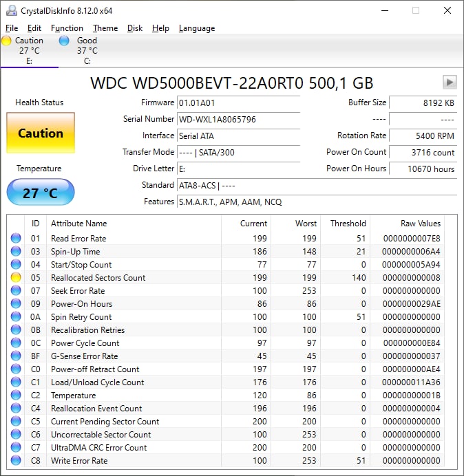Click the Power On Count value 3716 count
This screenshot has width=464, height=476.
(423, 152)
